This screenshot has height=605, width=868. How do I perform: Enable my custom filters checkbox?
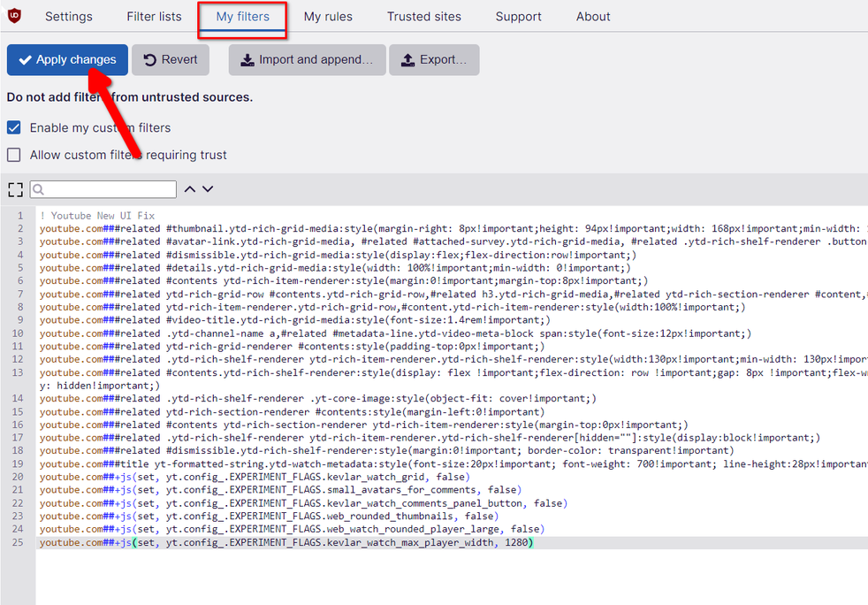point(14,127)
